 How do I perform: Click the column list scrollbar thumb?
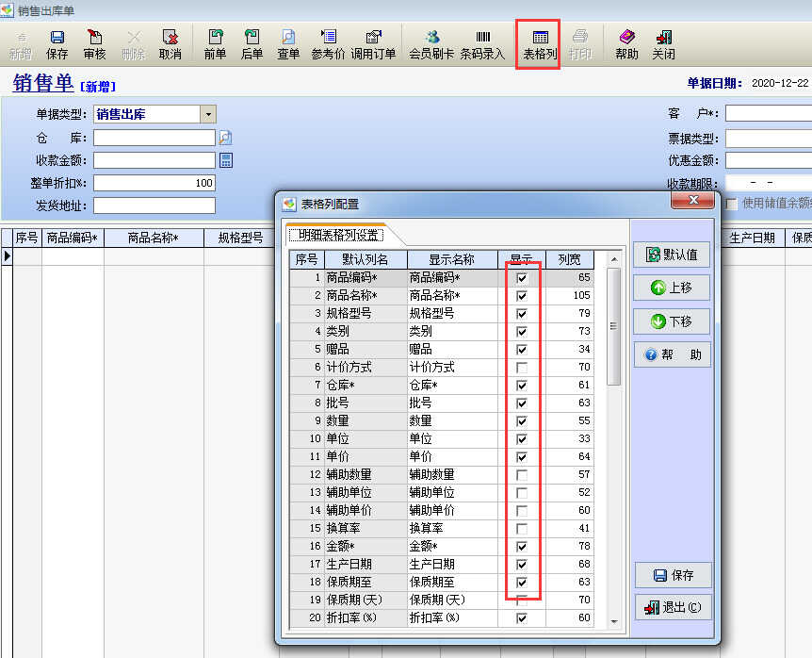[613, 326]
